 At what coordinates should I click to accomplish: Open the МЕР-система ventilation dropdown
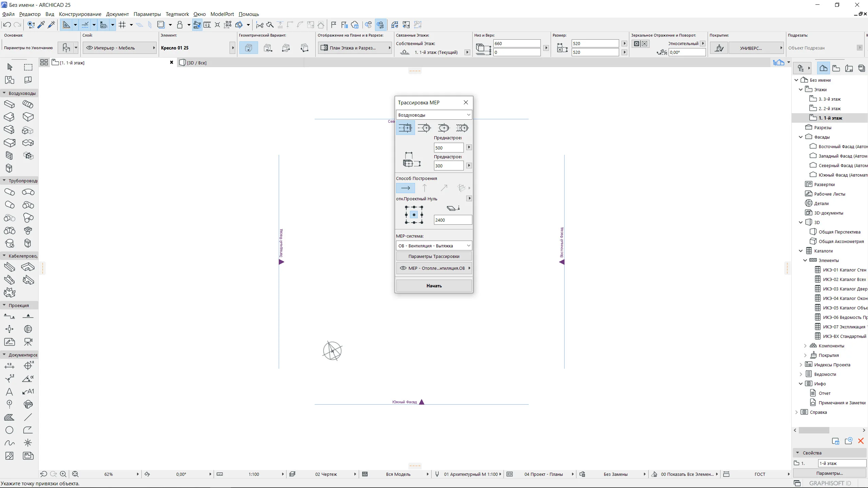(x=434, y=246)
